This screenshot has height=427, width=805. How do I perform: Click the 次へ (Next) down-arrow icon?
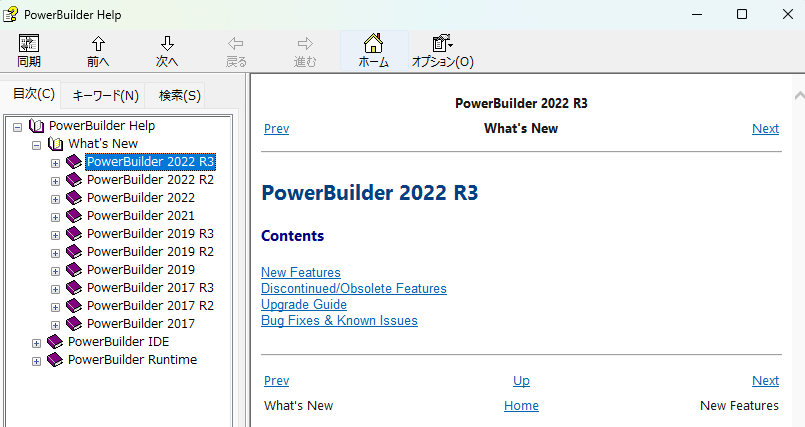point(167,45)
